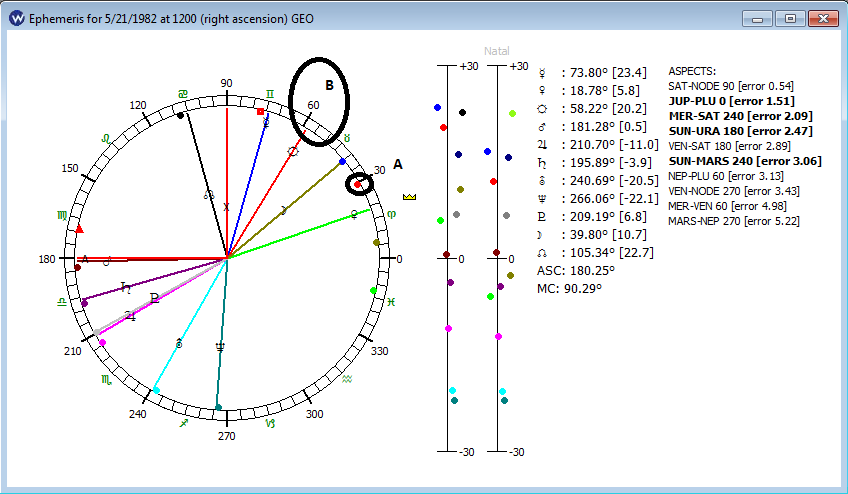The height and width of the screenshot is (494, 848).
Task: Click the cyan dot on the right declination scale
Action: (x=502, y=391)
